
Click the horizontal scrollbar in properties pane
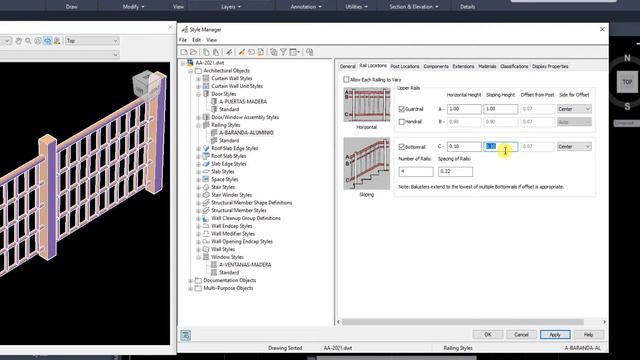(x=462, y=322)
